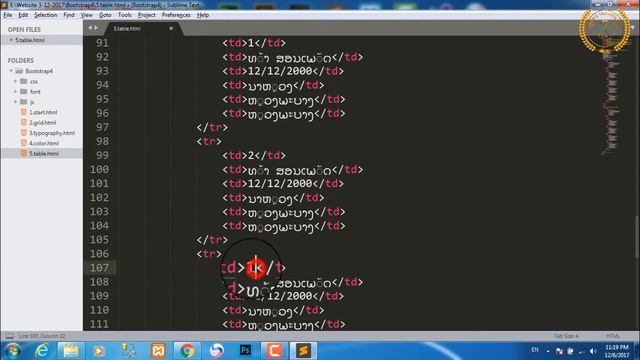Click the js folder icon
The image size is (640, 360).
(x=24, y=102)
